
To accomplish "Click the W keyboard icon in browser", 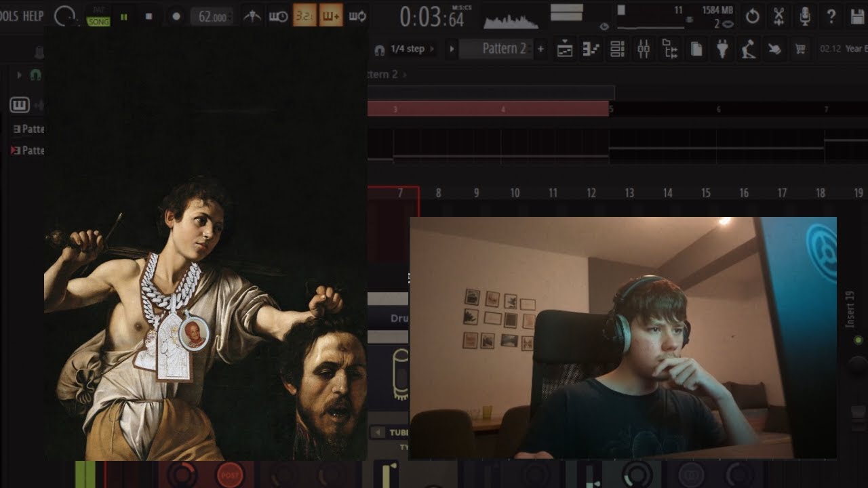I will (20, 105).
